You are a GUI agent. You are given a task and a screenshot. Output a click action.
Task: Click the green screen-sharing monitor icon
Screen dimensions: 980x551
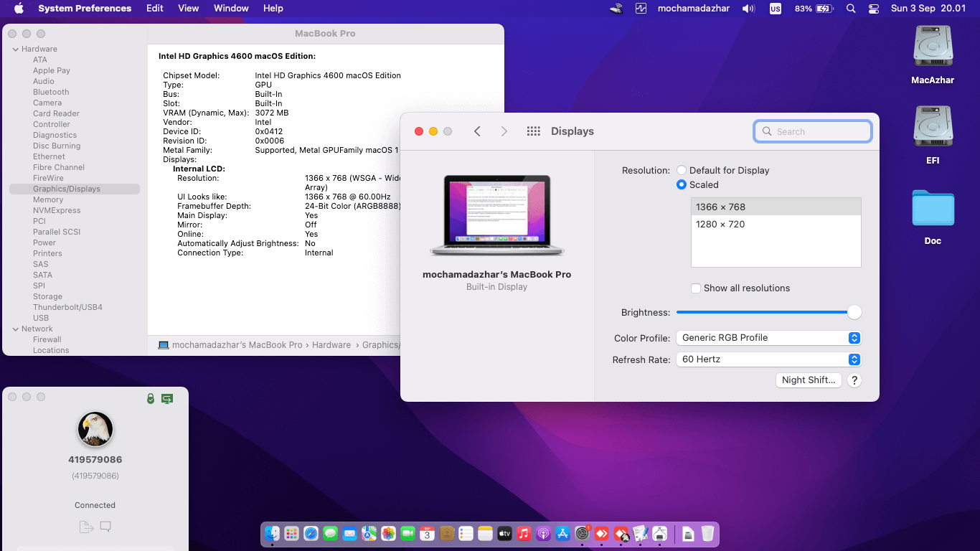(167, 398)
